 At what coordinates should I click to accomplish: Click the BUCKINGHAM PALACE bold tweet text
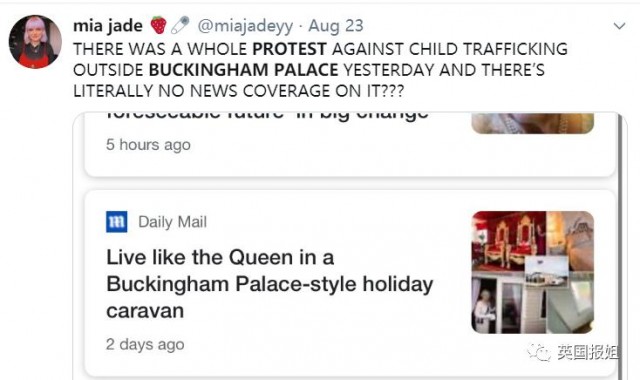[x=243, y=70]
